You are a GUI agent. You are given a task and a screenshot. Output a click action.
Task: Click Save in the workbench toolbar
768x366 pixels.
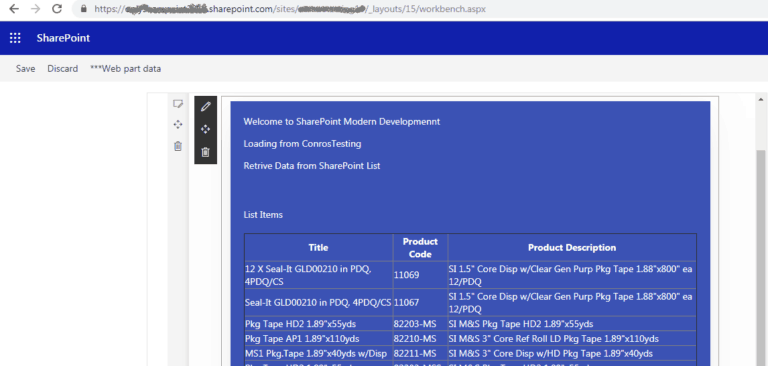[25, 69]
